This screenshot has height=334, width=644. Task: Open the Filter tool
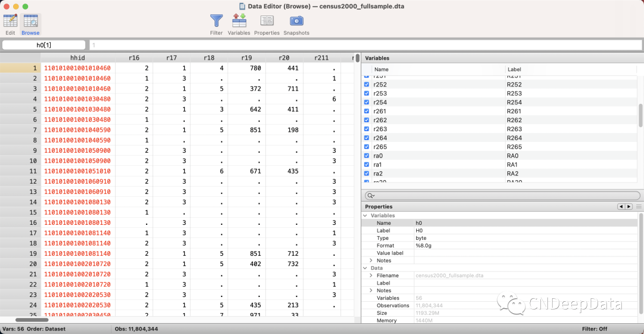pyautogui.click(x=216, y=20)
